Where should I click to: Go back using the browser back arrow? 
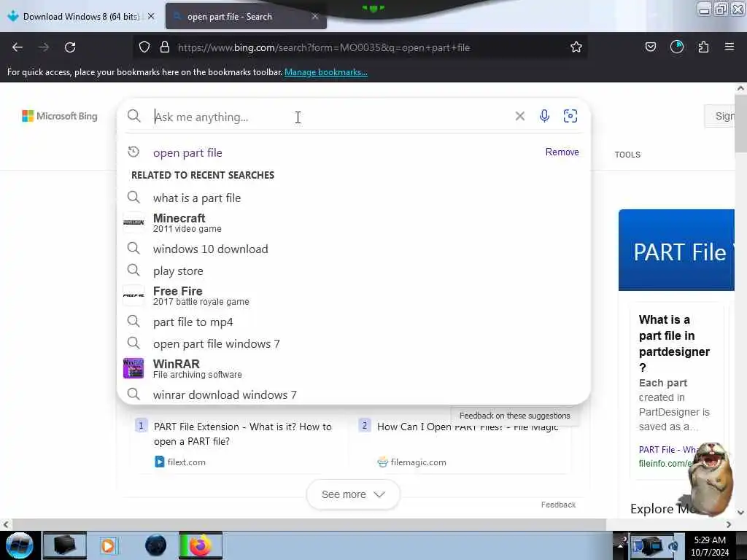pyautogui.click(x=18, y=47)
